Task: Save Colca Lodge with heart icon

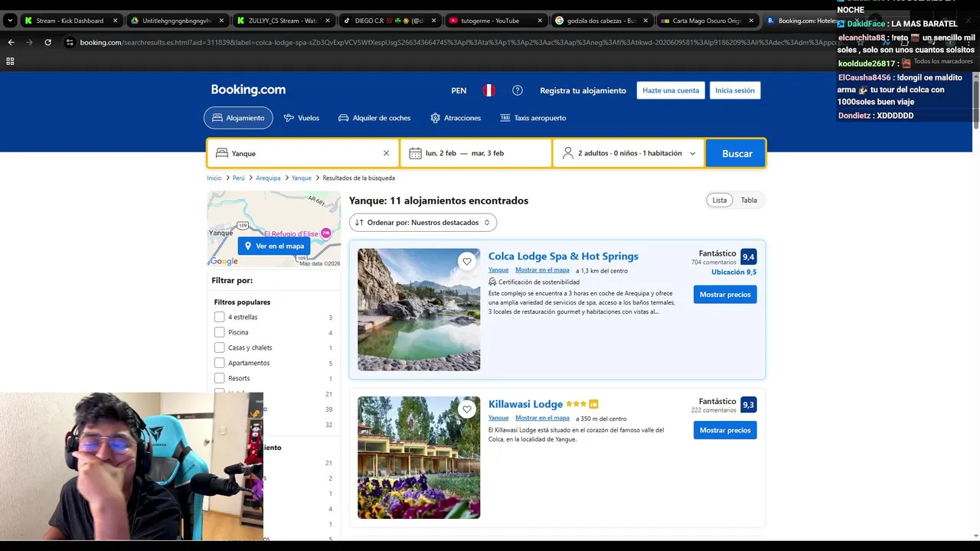Action: tap(467, 262)
